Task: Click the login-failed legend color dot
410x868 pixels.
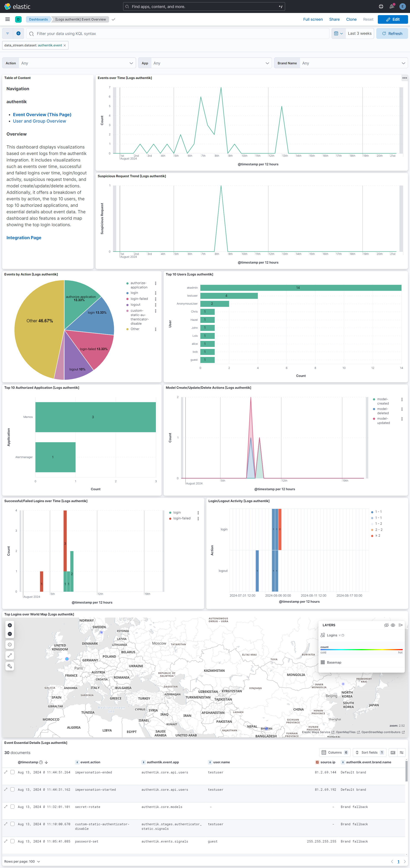Action: 127,299
